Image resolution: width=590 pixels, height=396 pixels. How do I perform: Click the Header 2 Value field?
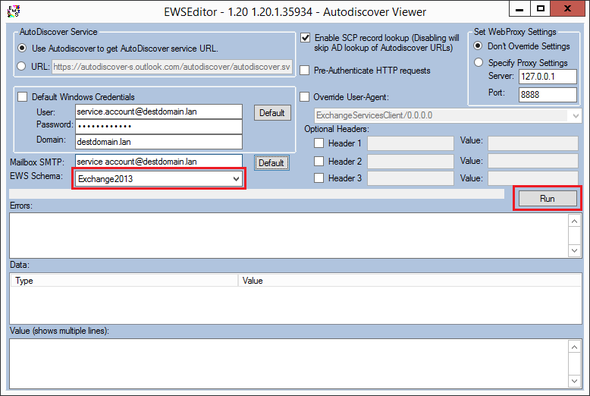coord(533,161)
